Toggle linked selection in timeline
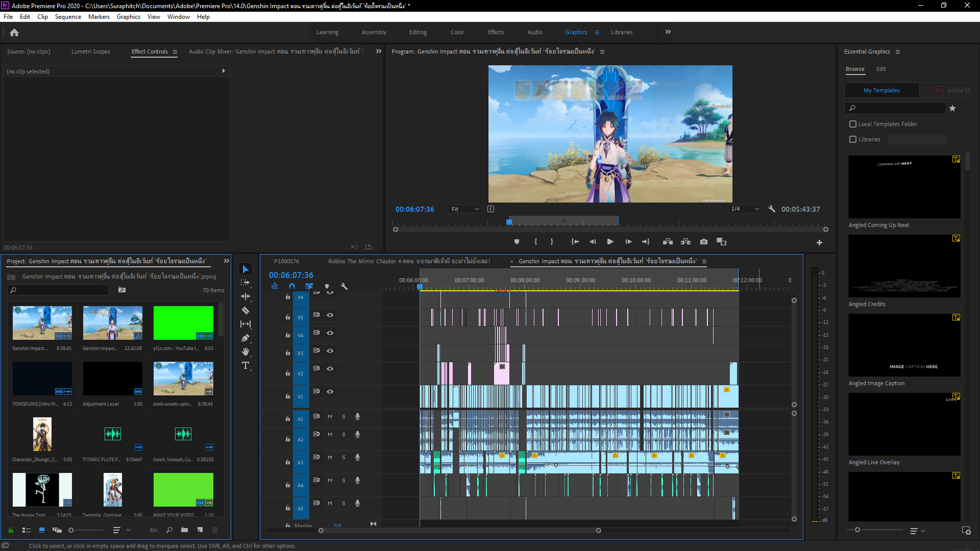980x551 pixels. [x=309, y=287]
